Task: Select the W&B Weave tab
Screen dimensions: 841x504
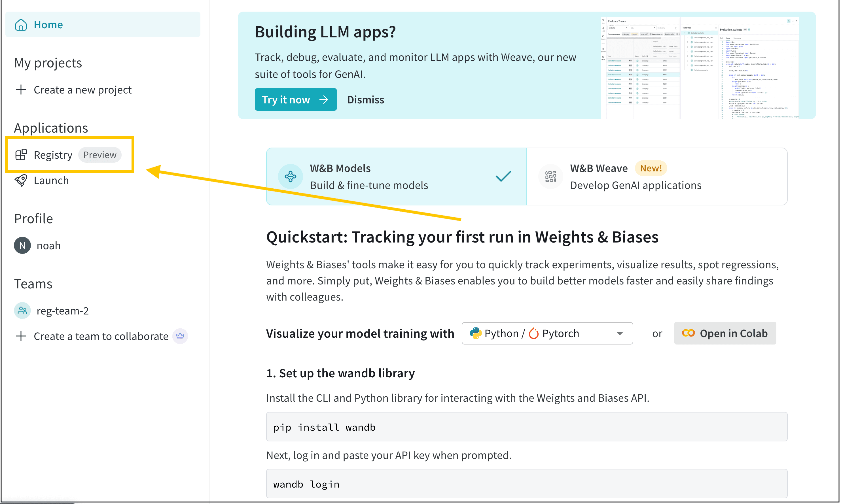Action: pos(657,176)
